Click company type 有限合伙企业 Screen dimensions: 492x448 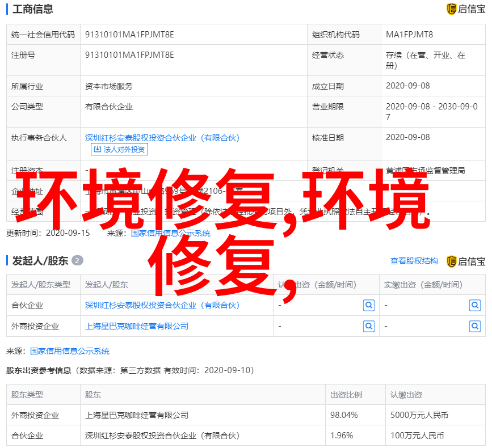(x=108, y=107)
